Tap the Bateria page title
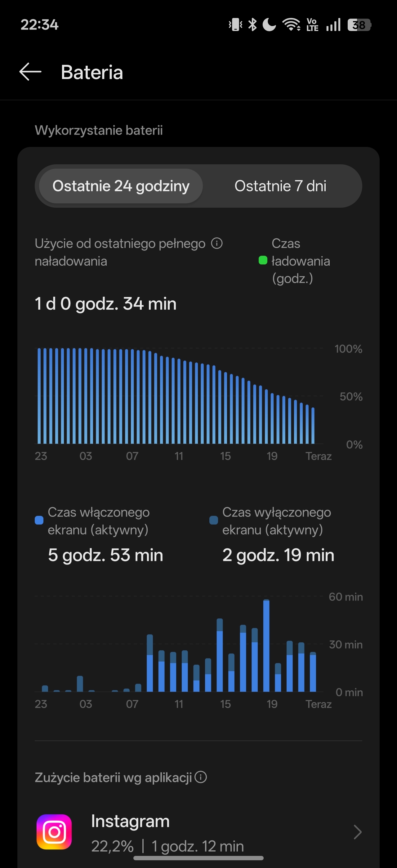Viewport: 397px width, 868px height. pos(92,72)
